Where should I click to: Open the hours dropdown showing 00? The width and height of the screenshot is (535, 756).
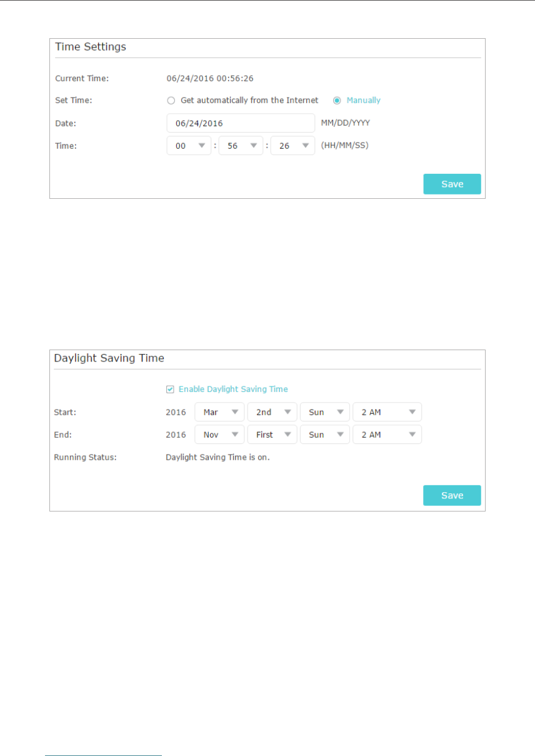pyautogui.click(x=189, y=146)
